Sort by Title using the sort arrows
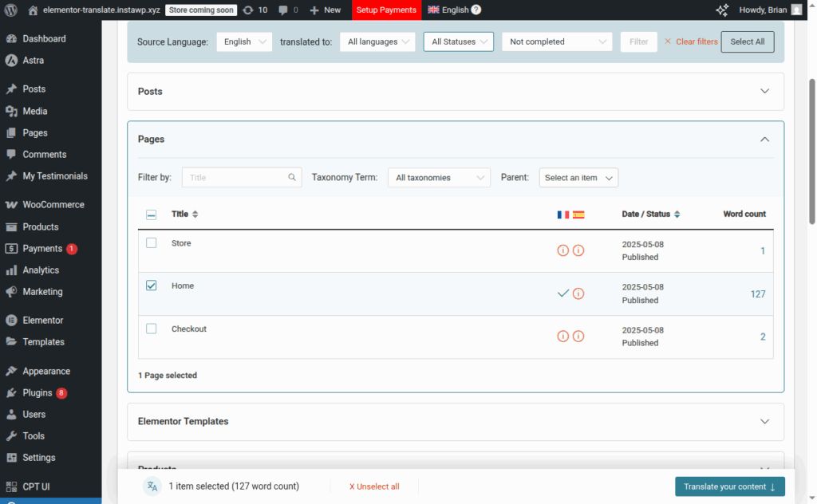This screenshot has width=817, height=504. pos(195,214)
